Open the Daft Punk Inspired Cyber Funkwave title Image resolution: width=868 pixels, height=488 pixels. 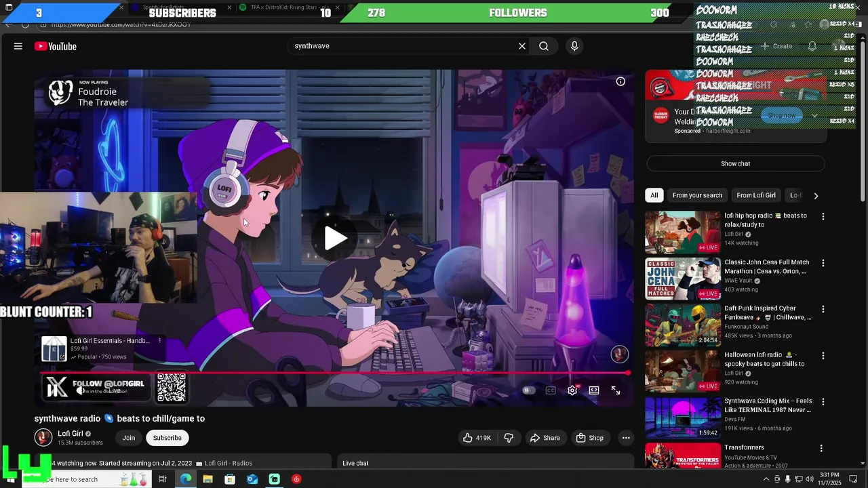(768, 312)
